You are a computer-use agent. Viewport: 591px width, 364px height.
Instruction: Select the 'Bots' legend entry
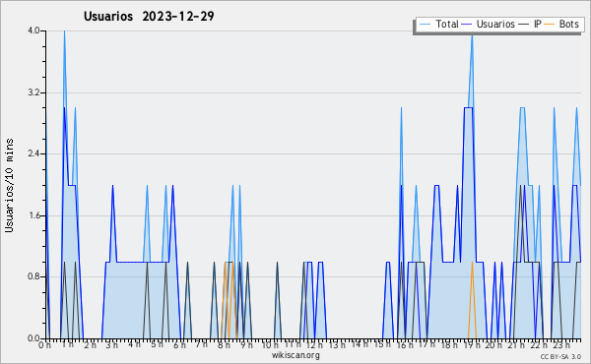(x=561, y=24)
